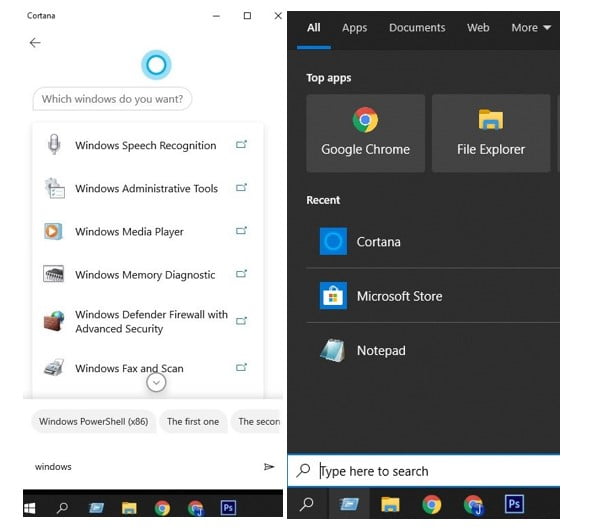Click the Type here to search box
The height and width of the screenshot is (532, 589).
click(x=424, y=471)
